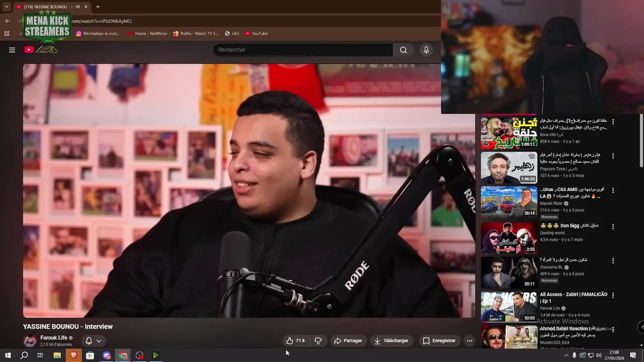Play the Don bigg Dasting world thumbnail
This screenshot has height=362, width=644.
[509, 238]
